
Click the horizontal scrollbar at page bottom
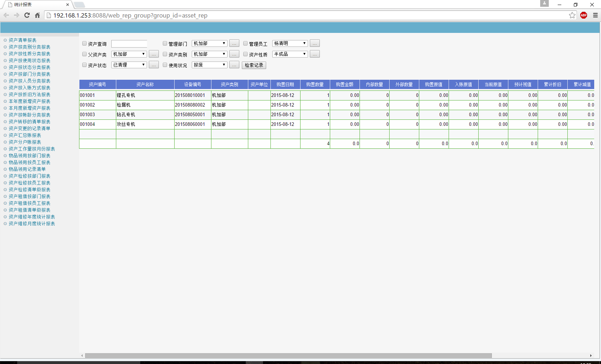click(x=288, y=355)
